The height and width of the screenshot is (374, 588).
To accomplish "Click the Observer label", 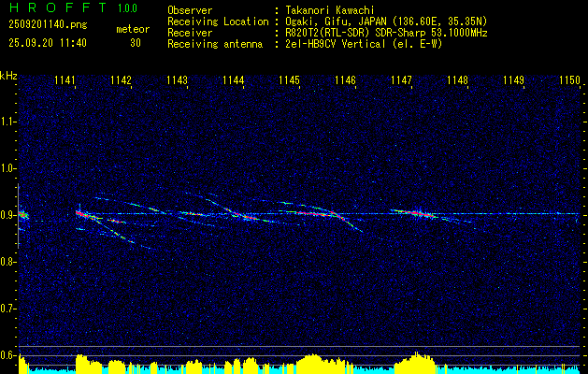I will pos(190,10).
